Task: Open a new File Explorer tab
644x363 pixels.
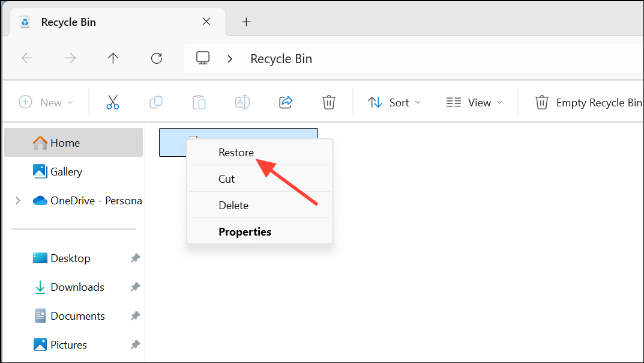Action: (246, 22)
